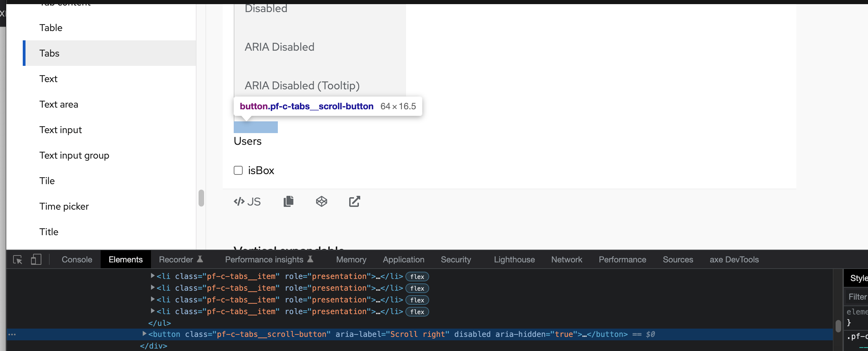Toggle flex badge on second li row
Screen dimensions: 868x351
(417, 288)
